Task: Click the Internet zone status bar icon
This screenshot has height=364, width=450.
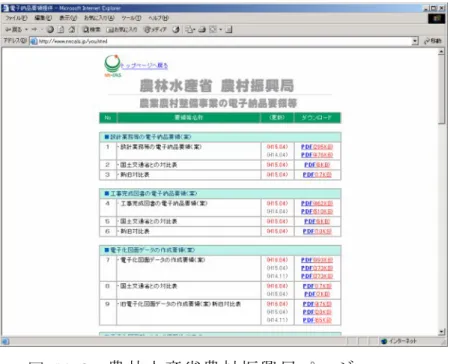Action: pyautogui.click(x=384, y=341)
